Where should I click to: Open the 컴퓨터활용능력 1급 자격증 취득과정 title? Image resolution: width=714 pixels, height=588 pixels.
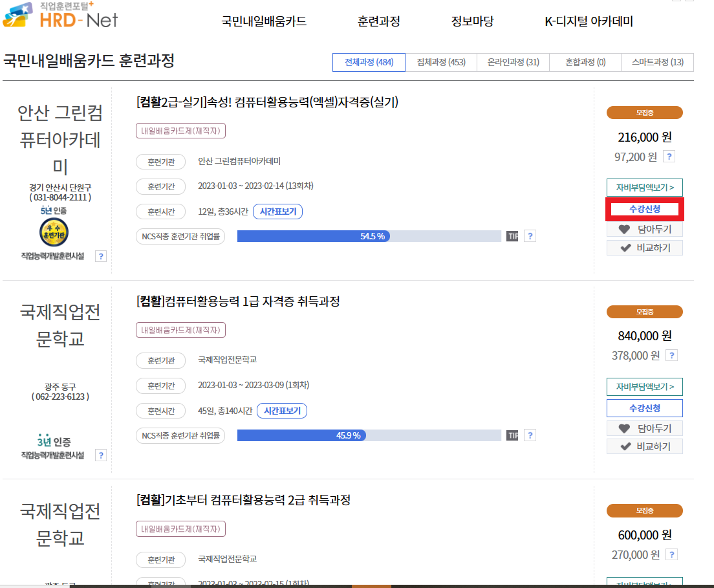click(238, 301)
